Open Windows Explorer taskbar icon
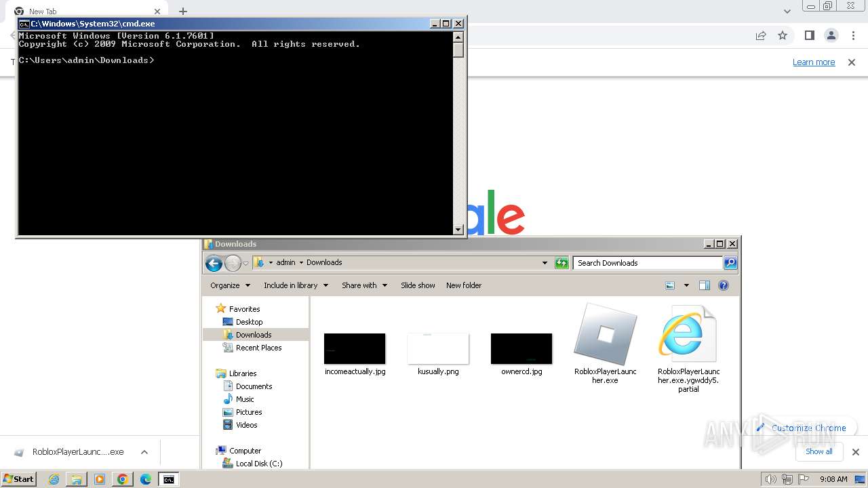Image resolution: width=868 pixels, height=488 pixels. pos(77,479)
